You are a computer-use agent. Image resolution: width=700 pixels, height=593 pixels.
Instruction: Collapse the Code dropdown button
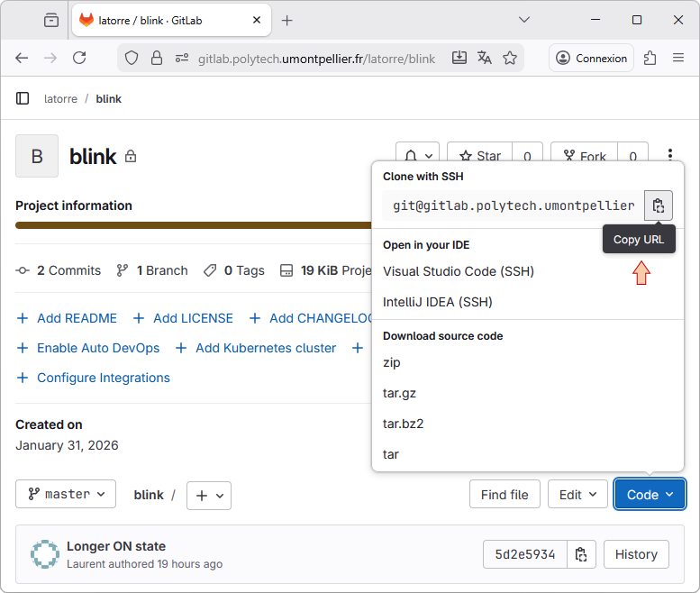coord(650,494)
